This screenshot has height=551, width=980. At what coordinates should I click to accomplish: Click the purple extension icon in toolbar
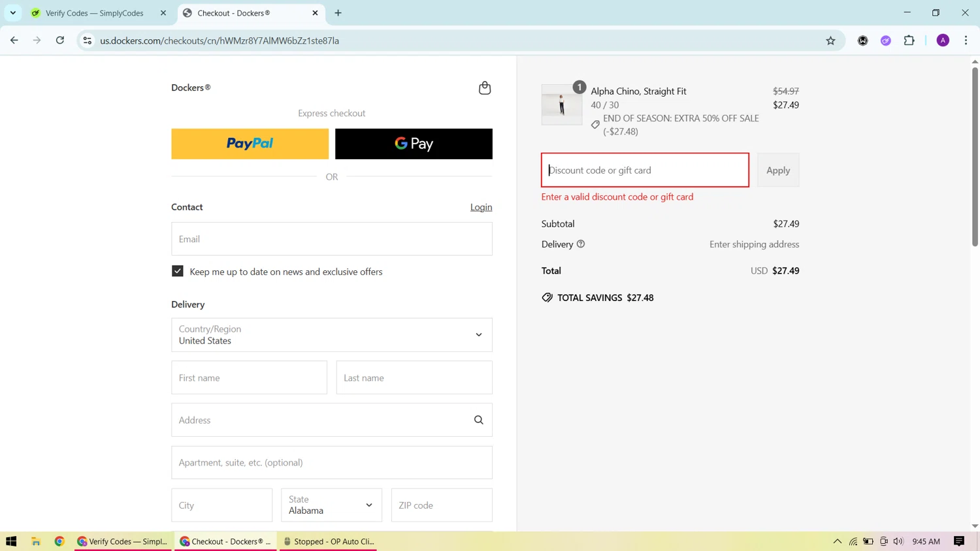(886, 40)
